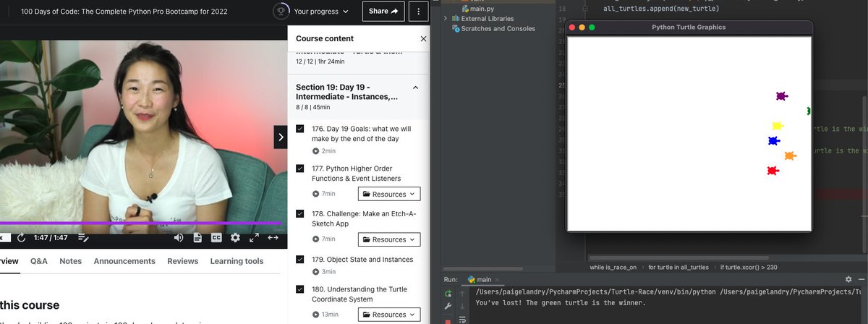This screenshot has height=324, width=868.
Task: Switch to the Learning tools tab
Action: [x=237, y=261]
